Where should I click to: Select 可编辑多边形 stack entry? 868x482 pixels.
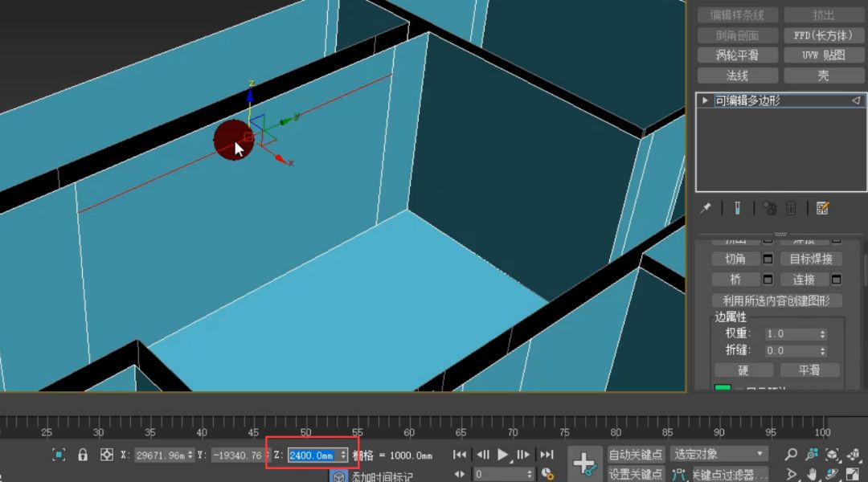[781, 100]
